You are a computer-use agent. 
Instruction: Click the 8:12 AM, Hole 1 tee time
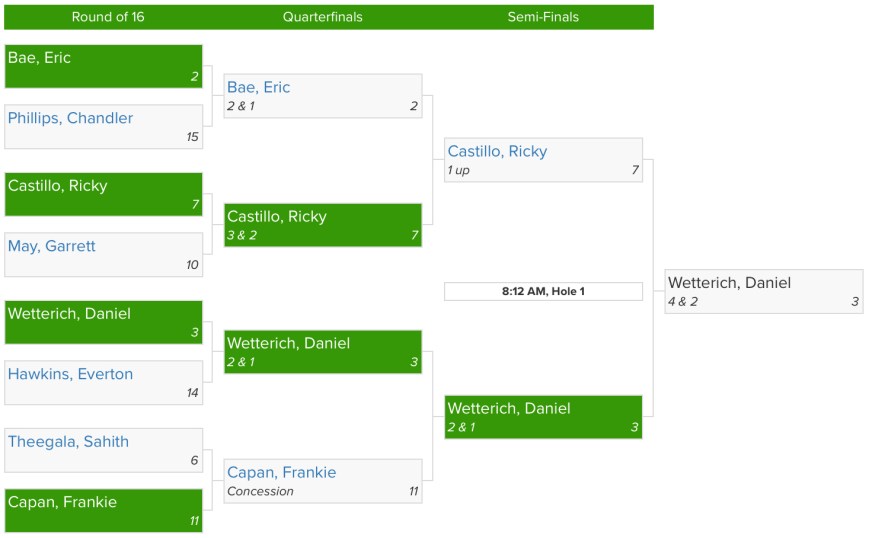point(543,292)
